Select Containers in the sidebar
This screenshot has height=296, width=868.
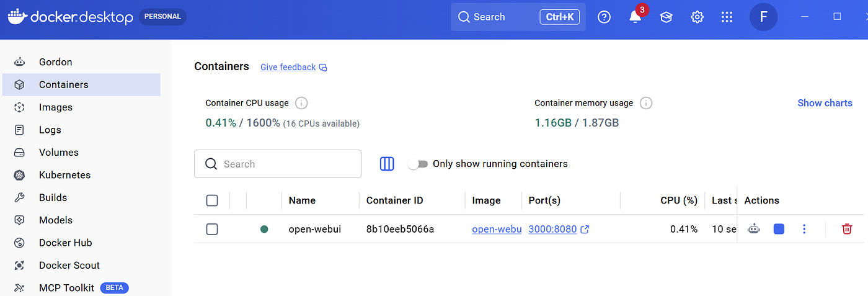[81, 84]
